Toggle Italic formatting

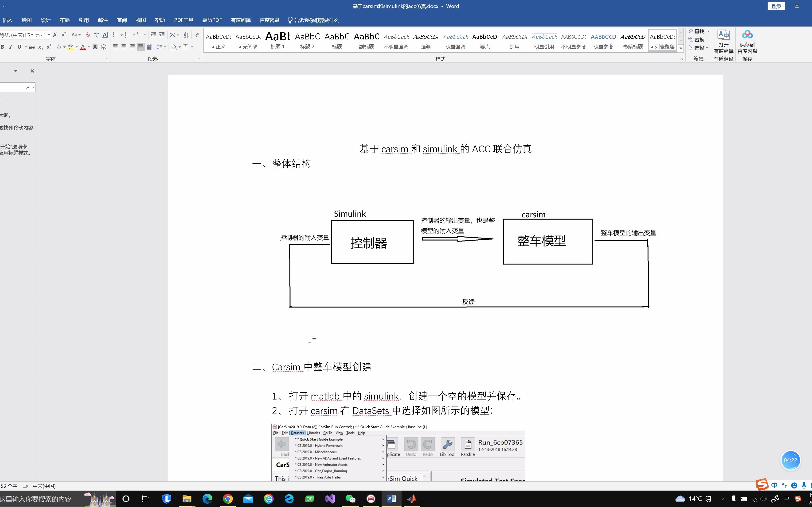pyautogui.click(x=11, y=47)
